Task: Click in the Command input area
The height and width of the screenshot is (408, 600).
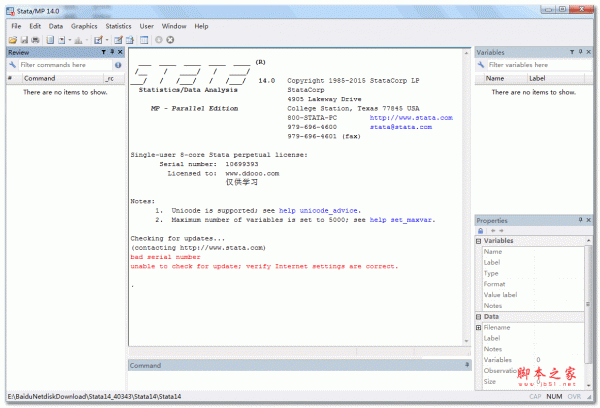Action: tap(299, 380)
